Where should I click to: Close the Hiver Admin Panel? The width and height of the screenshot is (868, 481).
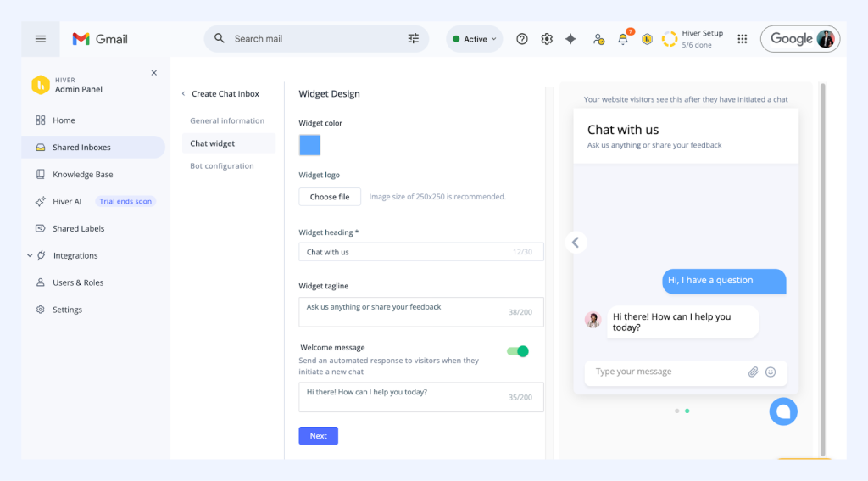coord(153,73)
